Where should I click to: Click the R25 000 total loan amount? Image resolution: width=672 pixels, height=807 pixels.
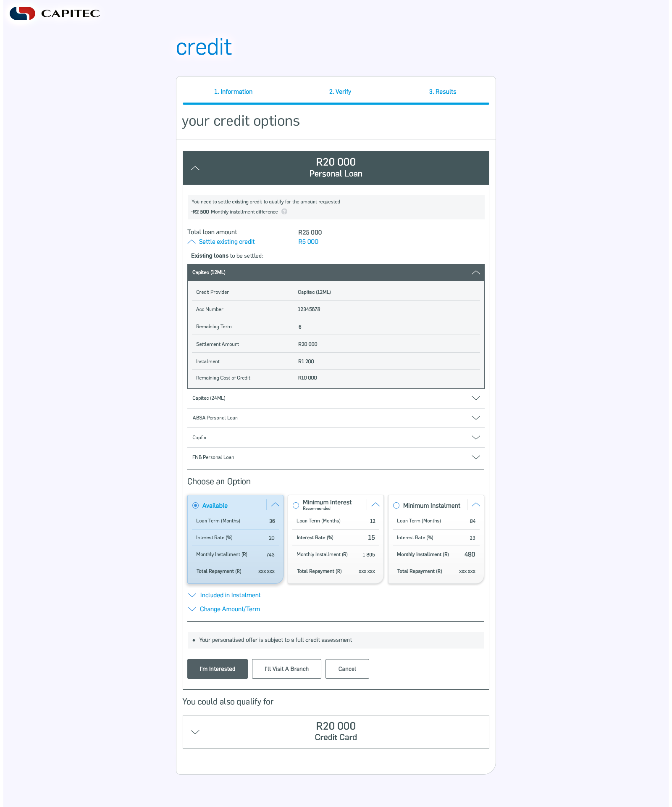[310, 232]
